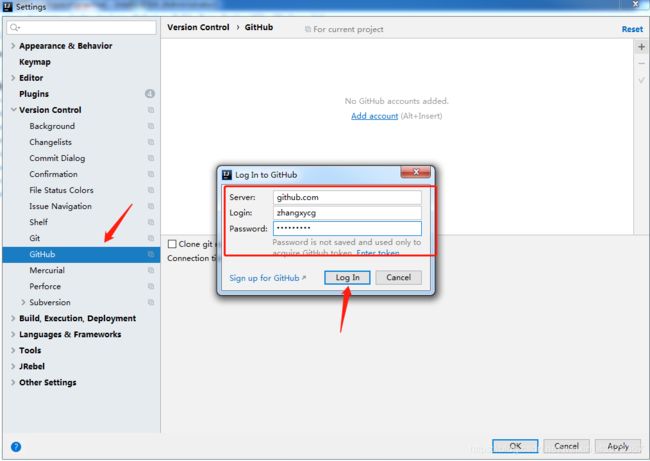This screenshot has height=461, width=650.
Task: Click OK in the Settings window
Action: (x=515, y=446)
